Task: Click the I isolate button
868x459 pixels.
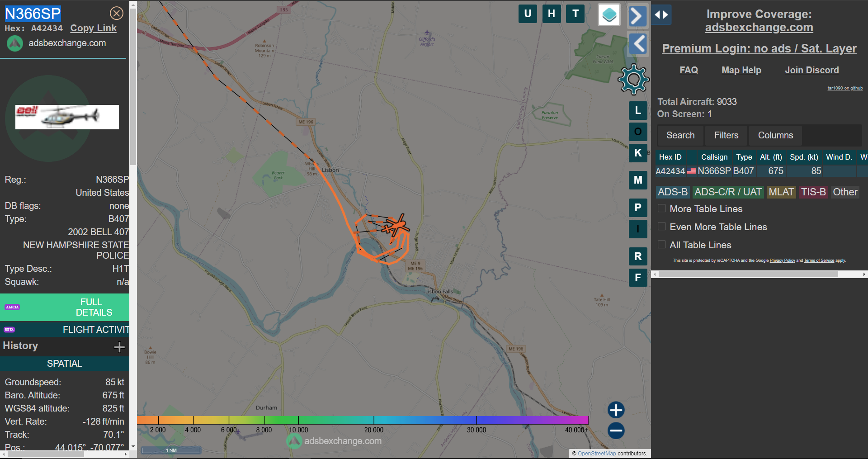Action: pyautogui.click(x=638, y=229)
